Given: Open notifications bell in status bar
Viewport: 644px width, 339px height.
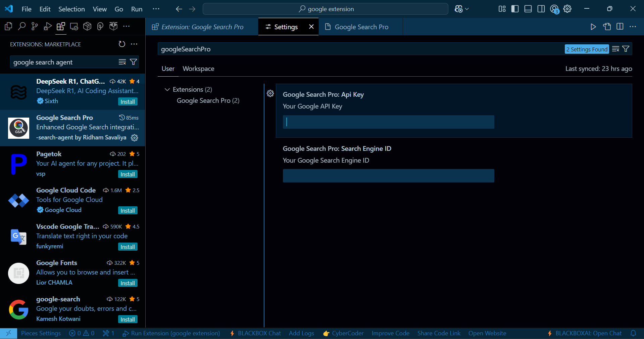Looking at the screenshot, I should pos(633,333).
